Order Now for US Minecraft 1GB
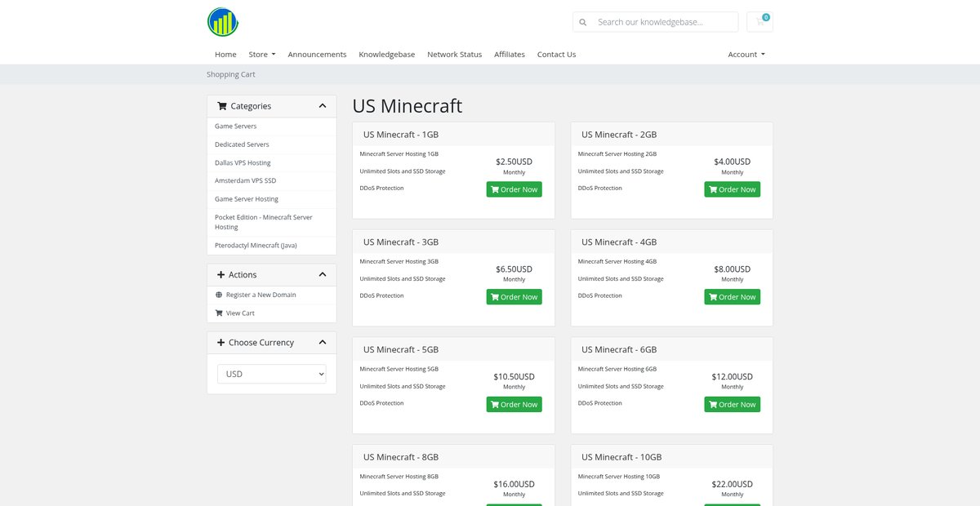 coord(514,189)
